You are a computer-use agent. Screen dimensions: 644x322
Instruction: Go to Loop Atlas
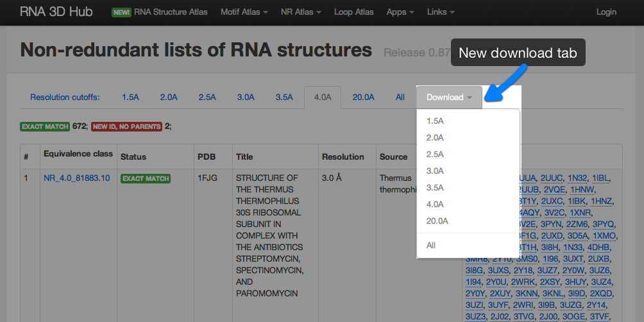(x=354, y=12)
